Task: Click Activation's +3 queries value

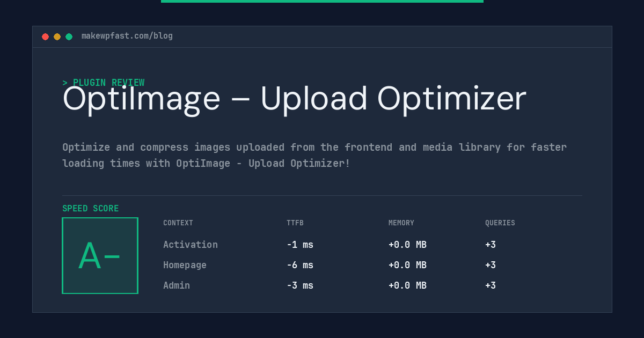Action: click(x=491, y=245)
